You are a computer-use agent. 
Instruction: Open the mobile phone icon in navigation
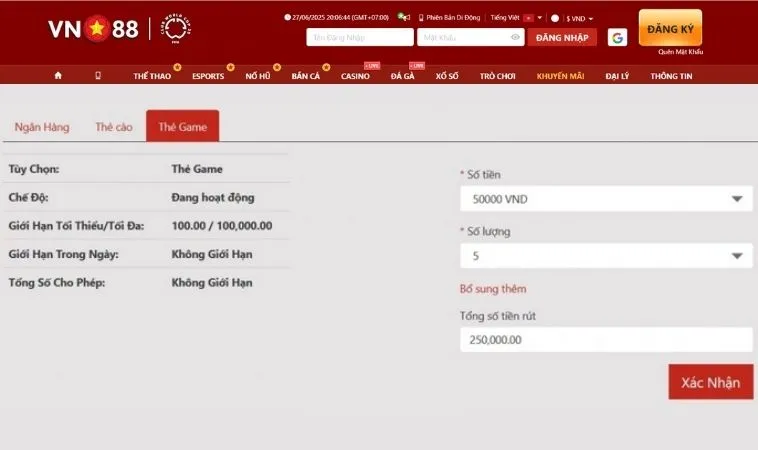tap(97, 76)
